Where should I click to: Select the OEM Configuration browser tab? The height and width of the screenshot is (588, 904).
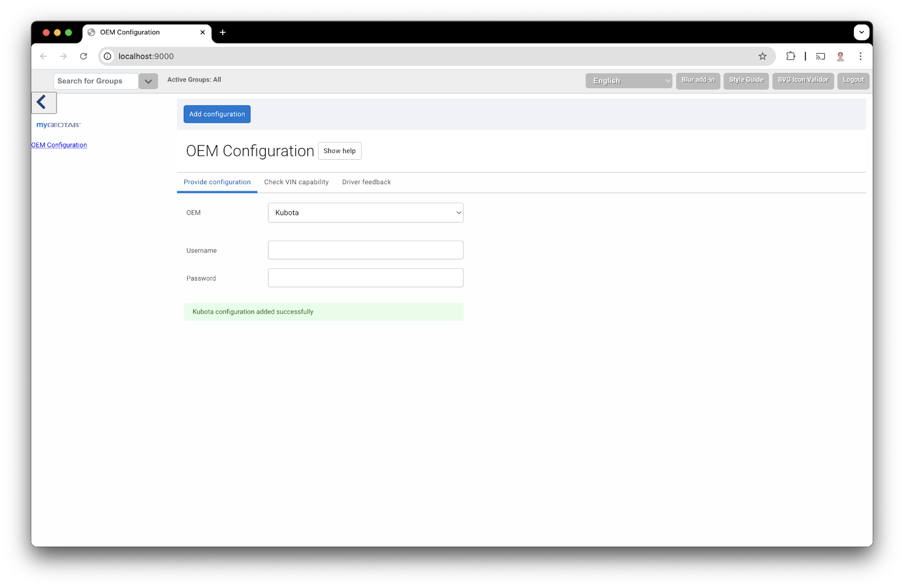tap(147, 33)
